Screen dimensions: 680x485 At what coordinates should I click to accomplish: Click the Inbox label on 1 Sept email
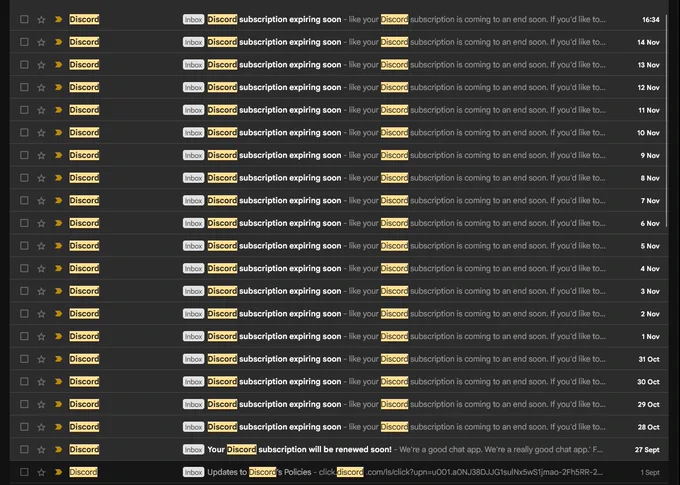click(x=193, y=472)
